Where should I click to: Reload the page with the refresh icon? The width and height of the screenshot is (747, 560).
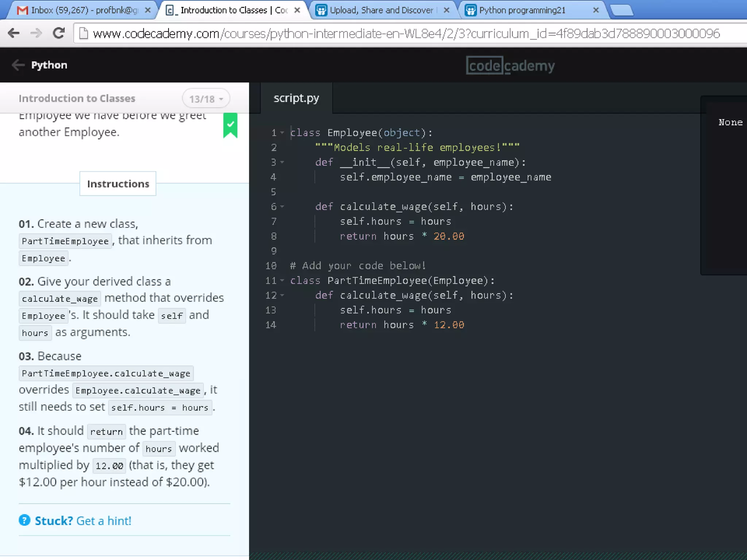(58, 33)
